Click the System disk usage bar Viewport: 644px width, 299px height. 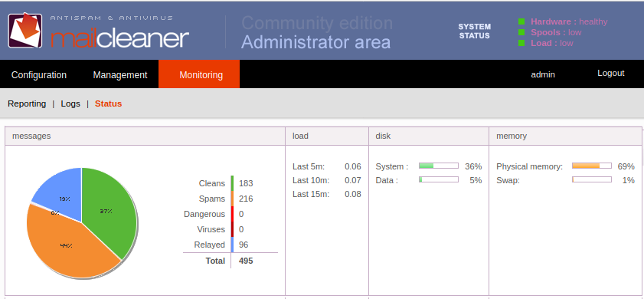[x=438, y=166]
